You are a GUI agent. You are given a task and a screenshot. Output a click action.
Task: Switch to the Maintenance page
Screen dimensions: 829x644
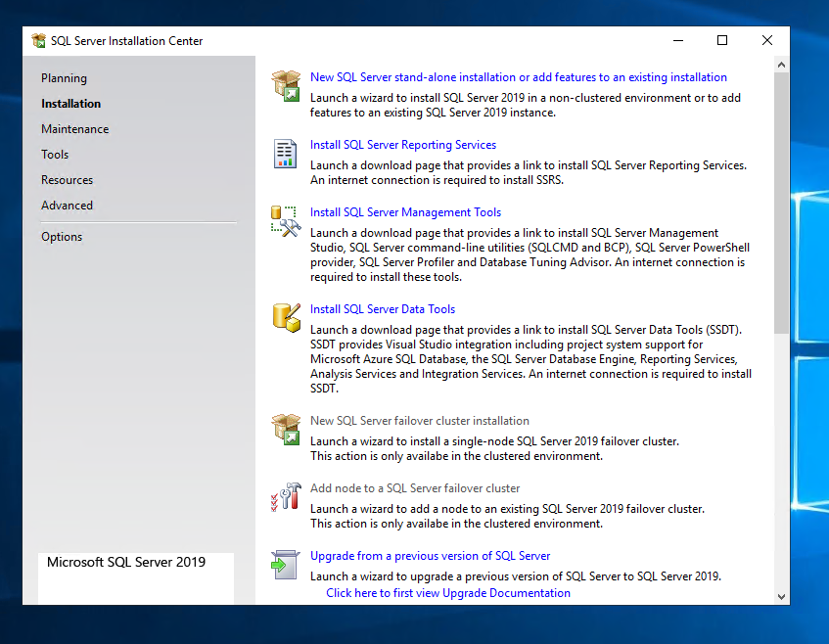click(x=74, y=129)
